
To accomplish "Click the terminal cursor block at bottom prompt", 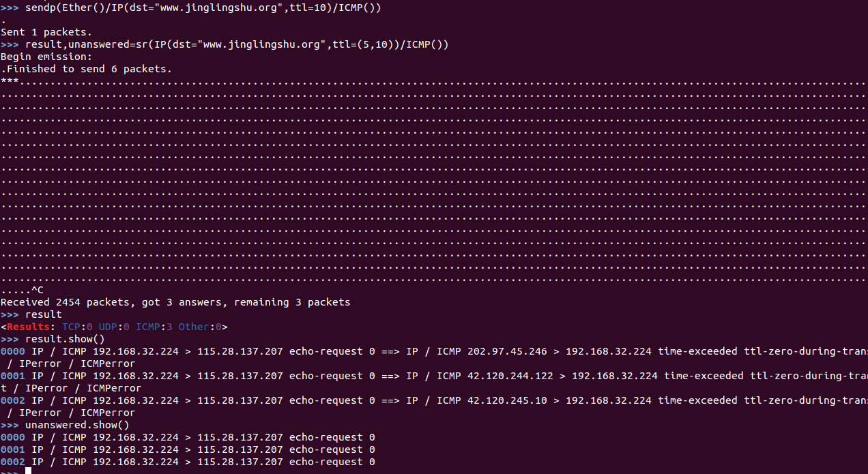I will 29,471.
